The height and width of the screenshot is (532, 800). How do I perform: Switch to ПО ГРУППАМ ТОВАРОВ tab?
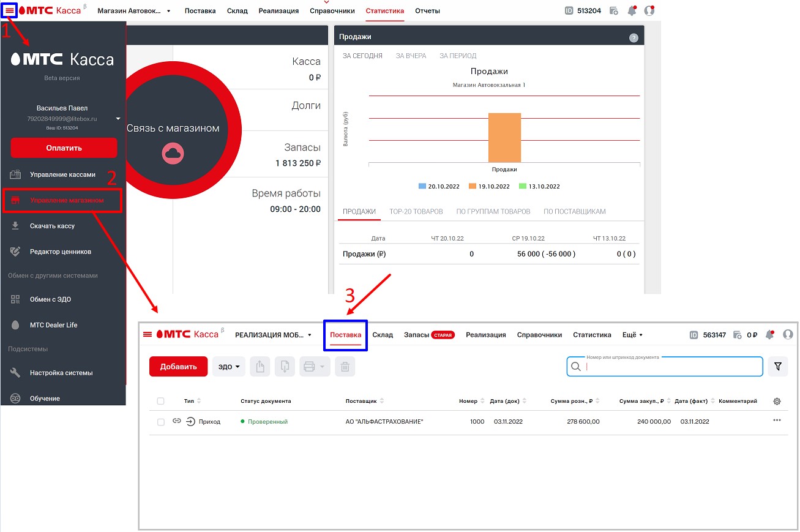click(x=493, y=211)
